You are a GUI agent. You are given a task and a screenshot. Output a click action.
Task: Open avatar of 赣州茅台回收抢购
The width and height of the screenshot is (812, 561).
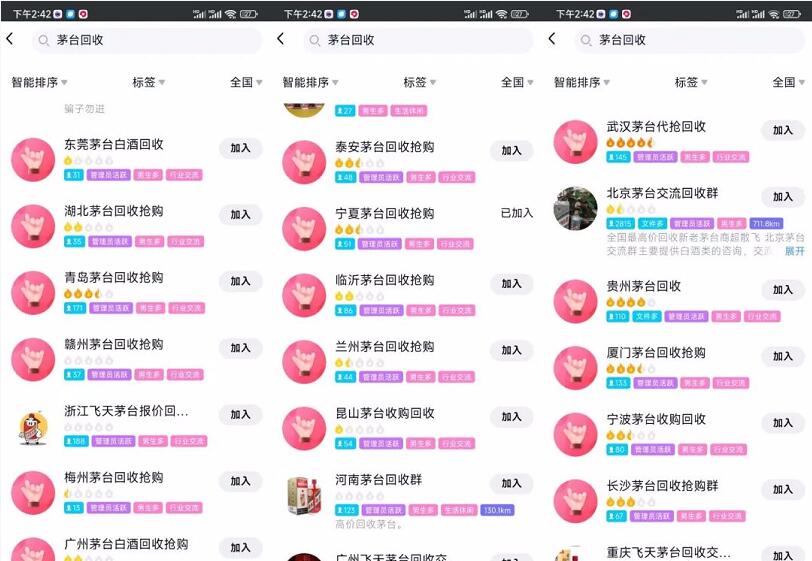[x=33, y=359]
